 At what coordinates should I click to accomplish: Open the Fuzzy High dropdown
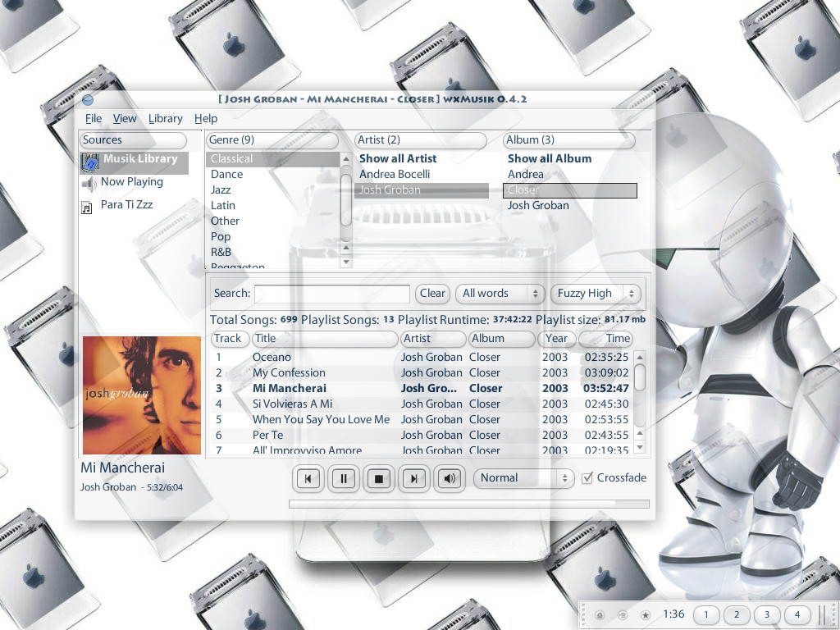(x=596, y=294)
